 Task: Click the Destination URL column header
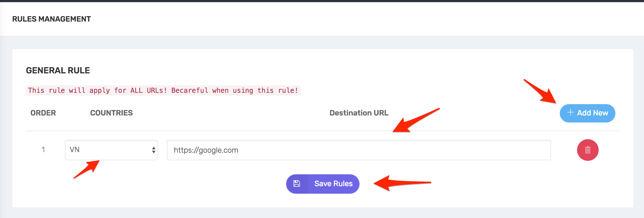(x=359, y=113)
